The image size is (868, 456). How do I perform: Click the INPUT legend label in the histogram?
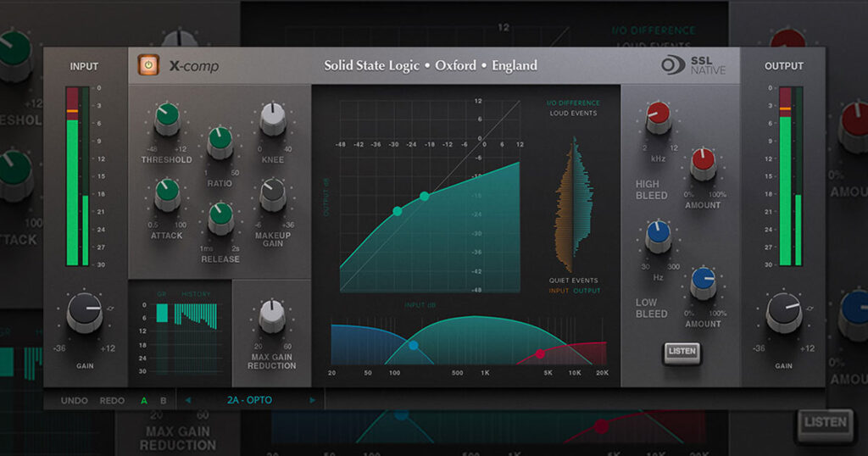(x=559, y=291)
